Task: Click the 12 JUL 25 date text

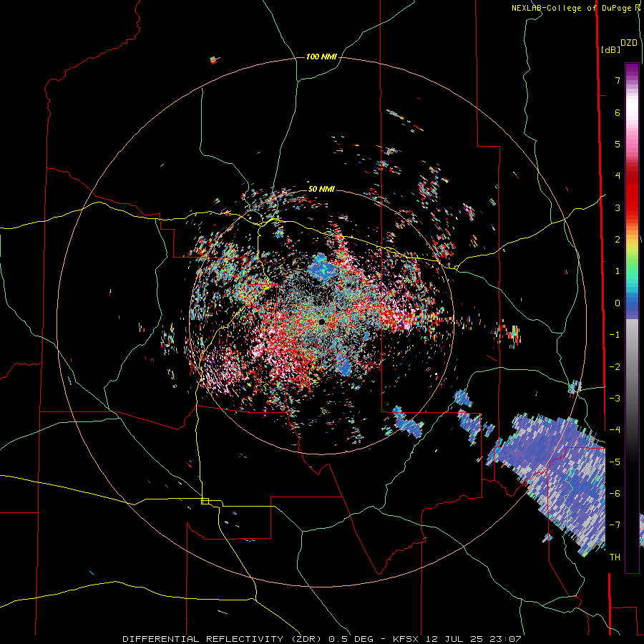Action: coord(457,639)
